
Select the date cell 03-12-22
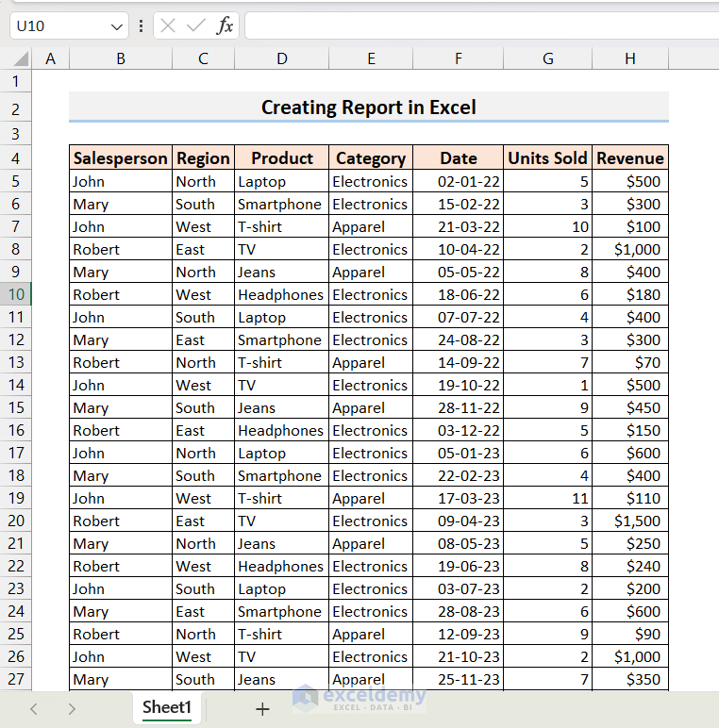click(x=459, y=430)
